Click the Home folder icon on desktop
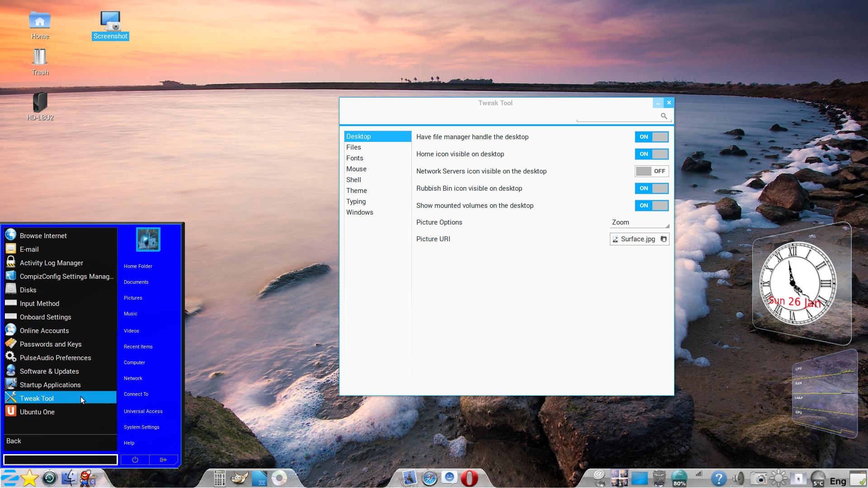 point(39,20)
